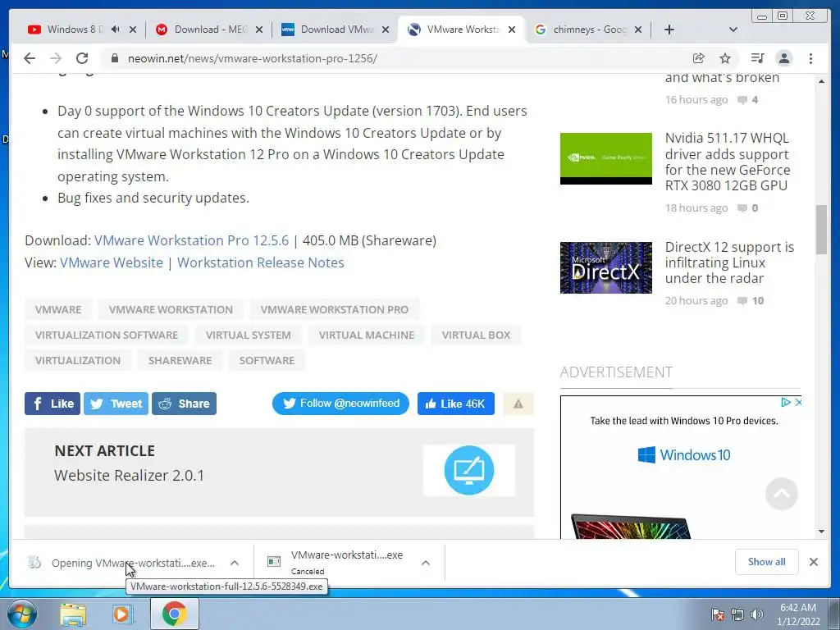Click the scrollbar down arrow
This screenshot has width=840, height=630.
(821, 531)
